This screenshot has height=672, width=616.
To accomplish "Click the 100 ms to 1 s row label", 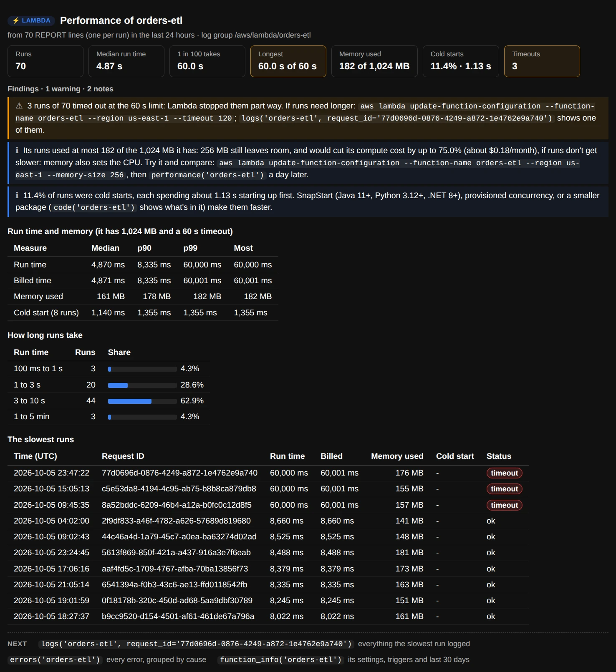I will pyautogui.click(x=38, y=369).
